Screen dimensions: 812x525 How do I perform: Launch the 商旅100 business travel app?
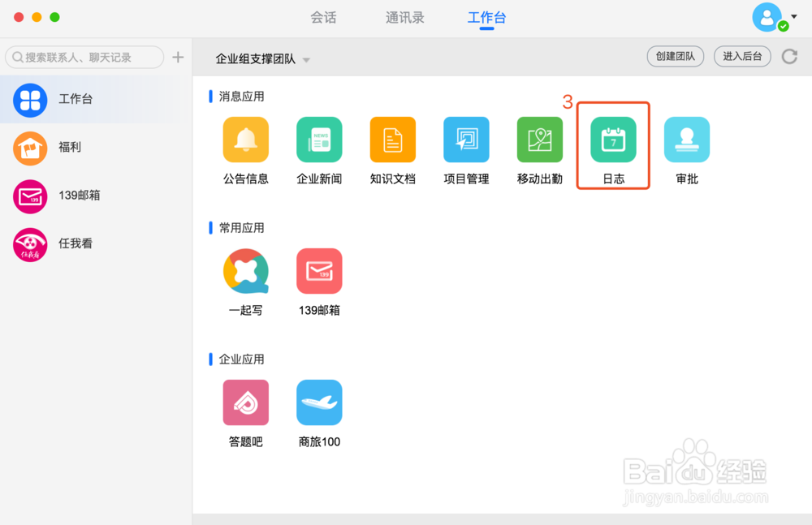tap(319, 402)
